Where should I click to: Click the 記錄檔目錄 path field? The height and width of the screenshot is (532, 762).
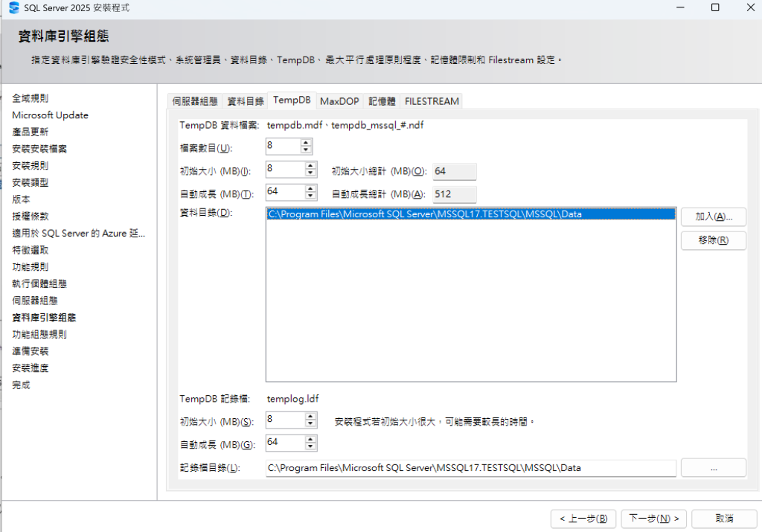tap(471, 468)
